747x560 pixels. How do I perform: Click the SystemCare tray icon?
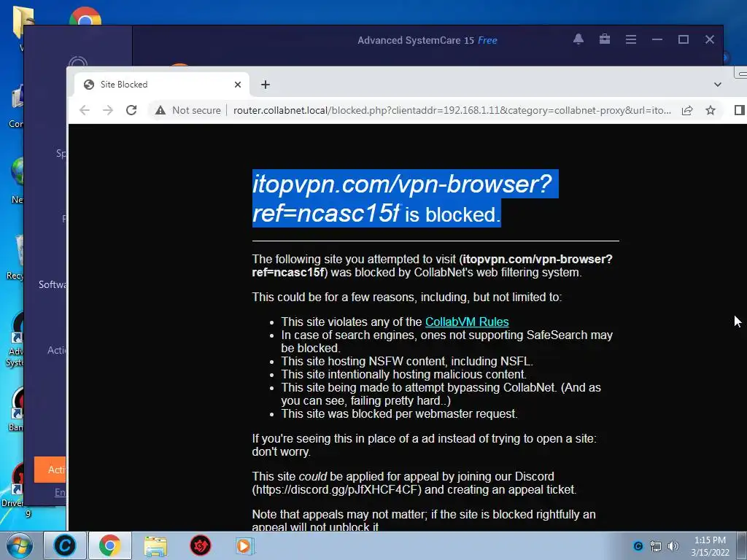(x=638, y=546)
